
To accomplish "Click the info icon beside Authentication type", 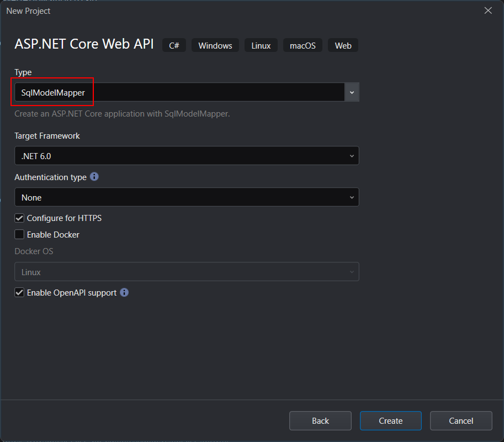I will (x=94, y=177).
